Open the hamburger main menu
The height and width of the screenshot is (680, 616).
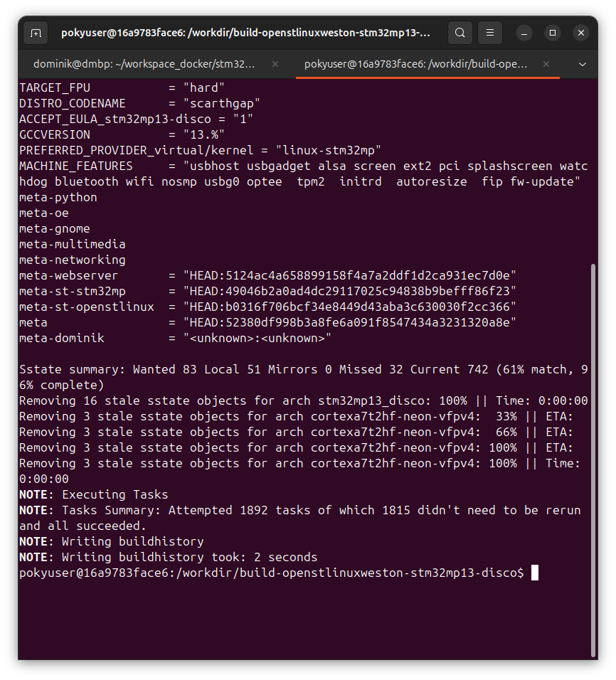pyautogui.click(x=490, y=33)
